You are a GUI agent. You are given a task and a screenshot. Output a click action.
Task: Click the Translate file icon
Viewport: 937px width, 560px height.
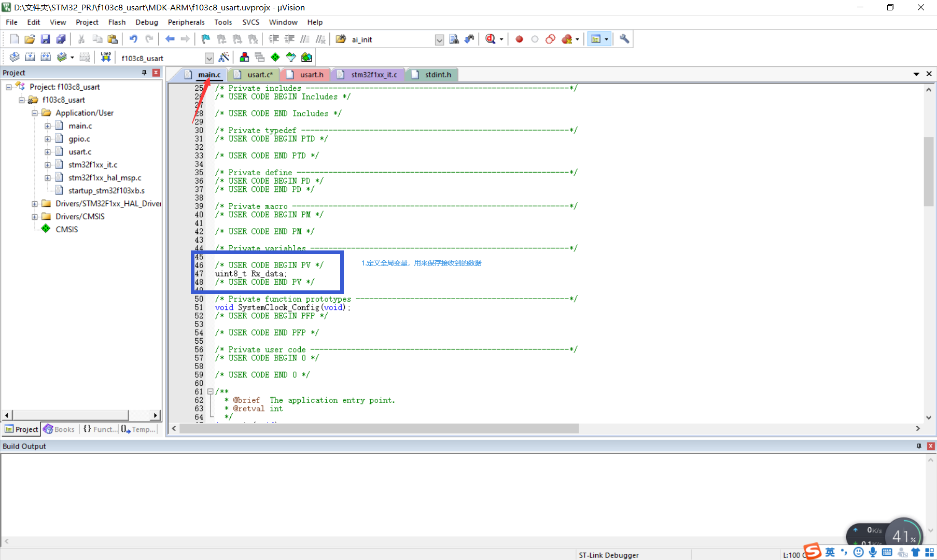15,58
